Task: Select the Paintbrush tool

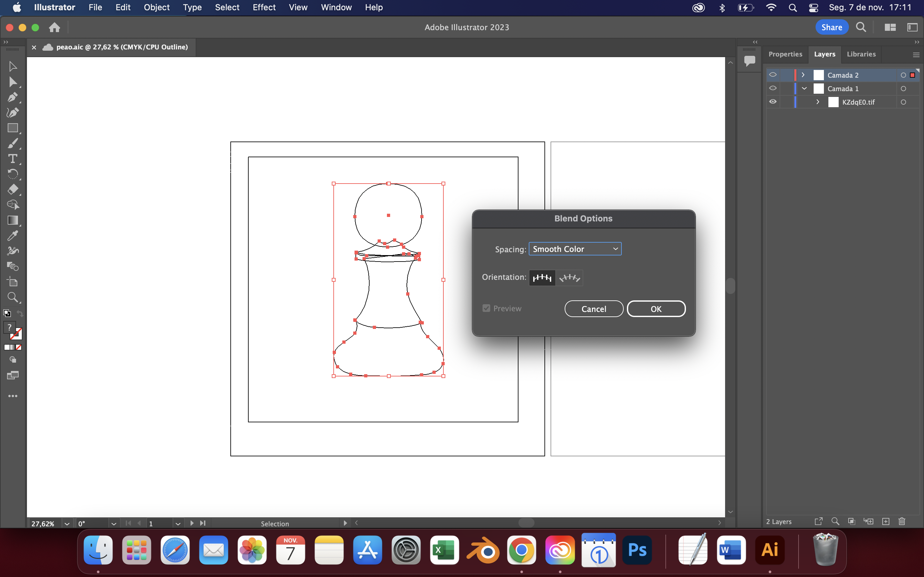Action: click(x=13, y=143)
